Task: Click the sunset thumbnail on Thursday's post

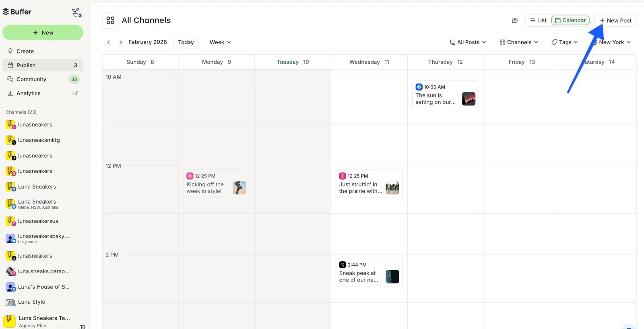Action: click(x=469, y=99)
